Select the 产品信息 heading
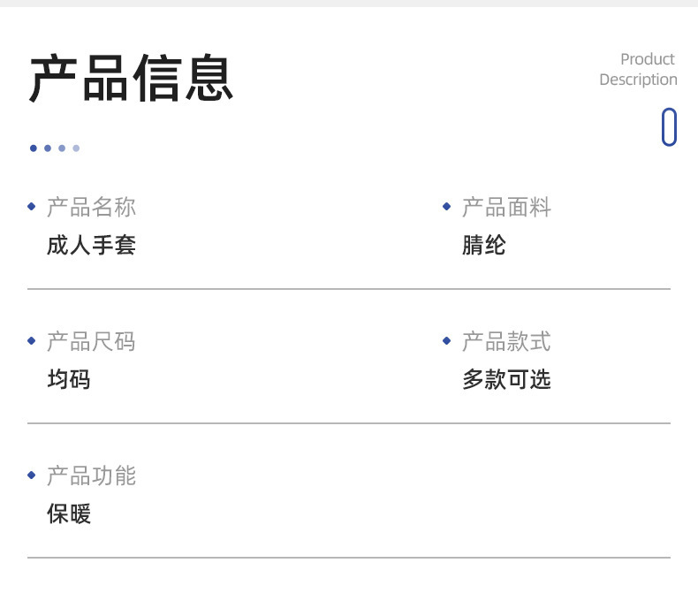 [131, 79]
